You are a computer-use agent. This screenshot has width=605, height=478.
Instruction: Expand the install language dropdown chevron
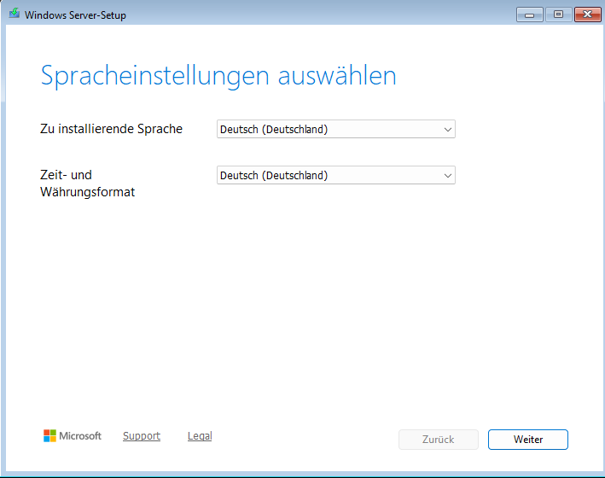point(448,130)
